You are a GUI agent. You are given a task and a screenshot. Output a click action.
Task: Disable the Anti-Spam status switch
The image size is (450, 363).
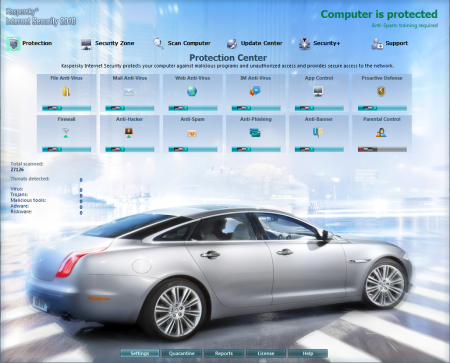(193, 149)
